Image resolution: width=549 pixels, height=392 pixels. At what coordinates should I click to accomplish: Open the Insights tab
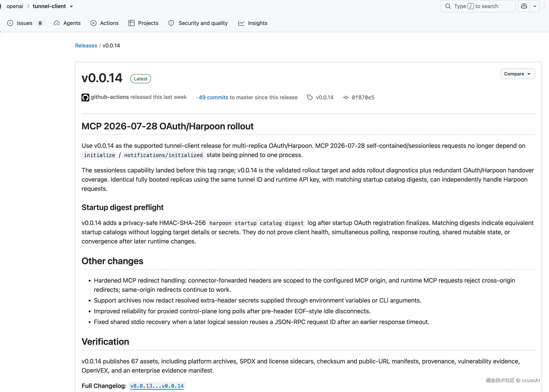[x=253, y=23]
